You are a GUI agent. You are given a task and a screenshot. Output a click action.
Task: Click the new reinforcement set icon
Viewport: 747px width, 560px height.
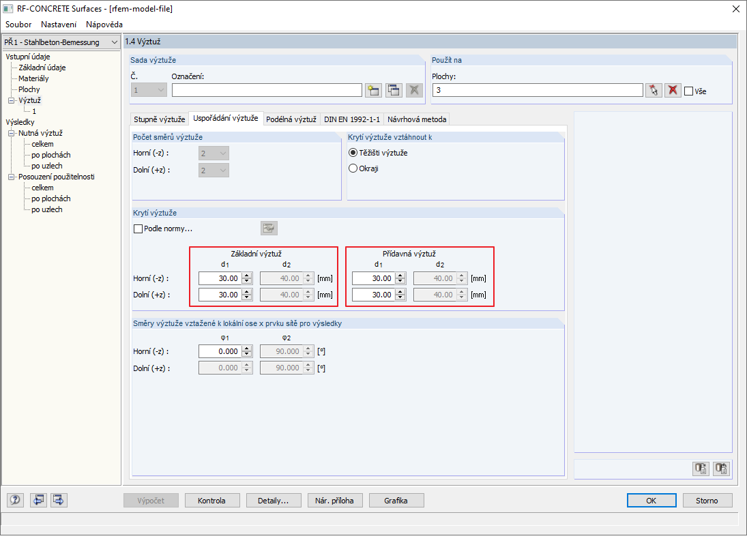click(x=374, y=90)
